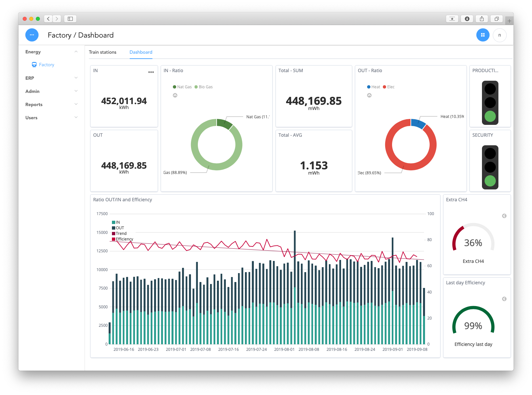Toggle the browser sidebar button

pos(70,19)
